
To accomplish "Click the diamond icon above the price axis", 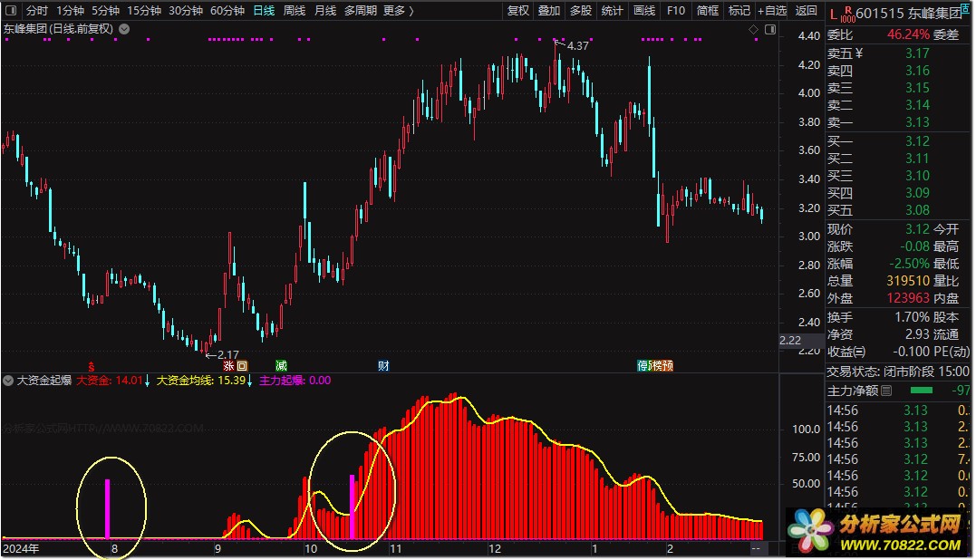I will tap(753, 29).
